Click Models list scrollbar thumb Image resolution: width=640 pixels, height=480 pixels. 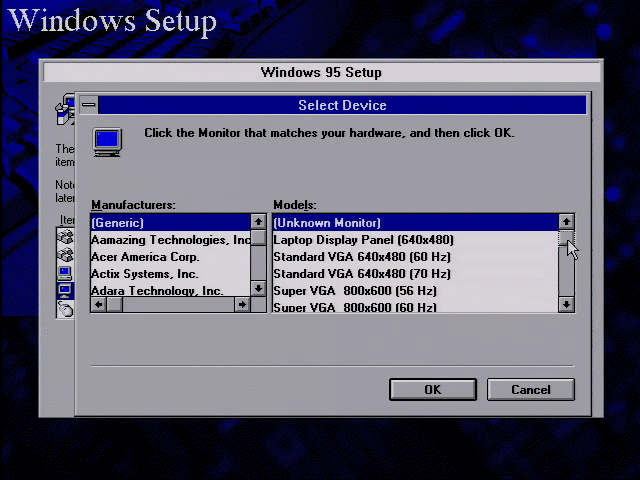click(566, 238)
